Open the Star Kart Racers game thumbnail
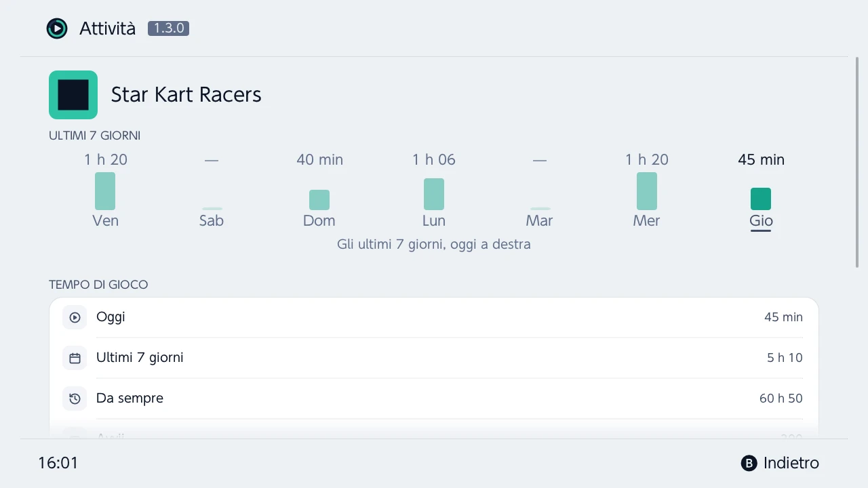Screen dimensions: 868x488 click(x=73, y=95)
